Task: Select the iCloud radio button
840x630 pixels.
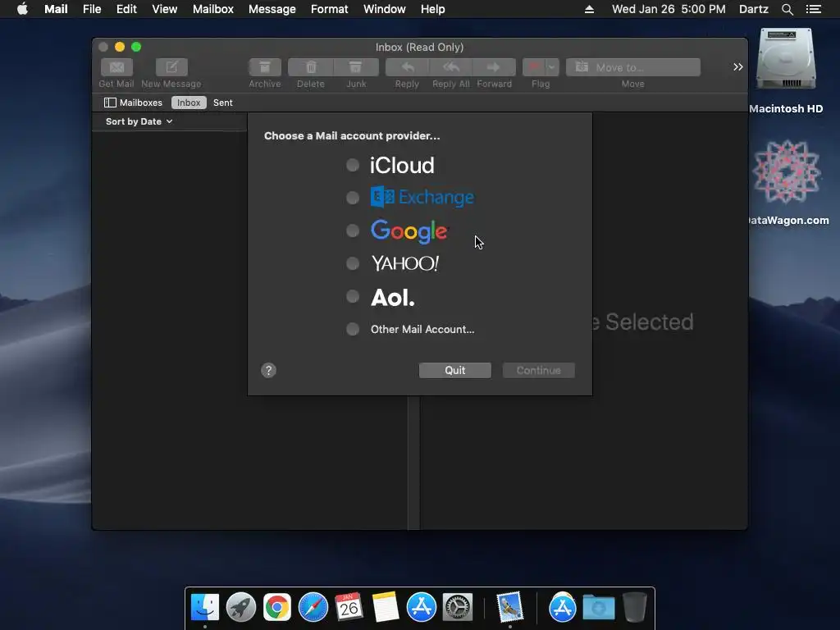Action: [x=353, y=165]
